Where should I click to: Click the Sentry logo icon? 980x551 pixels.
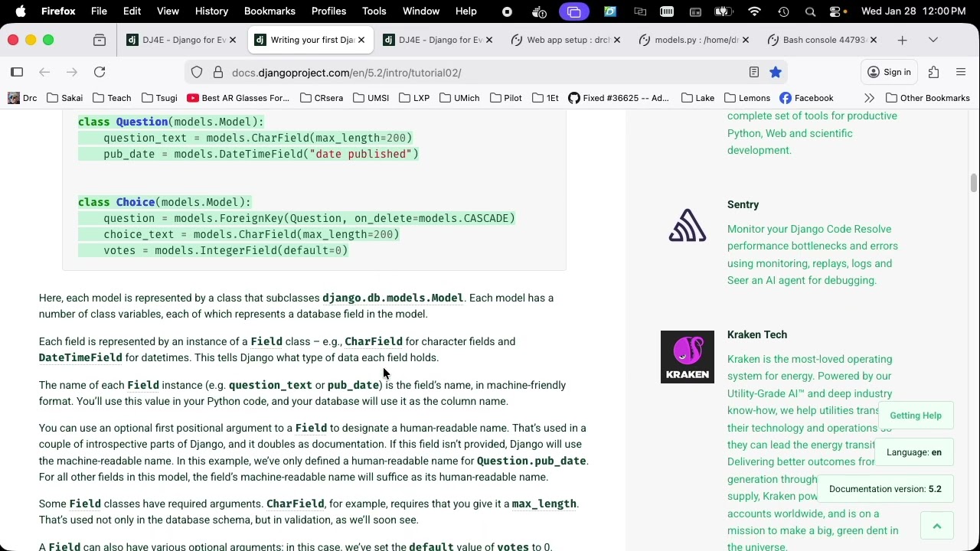click(x=688, y=226)
